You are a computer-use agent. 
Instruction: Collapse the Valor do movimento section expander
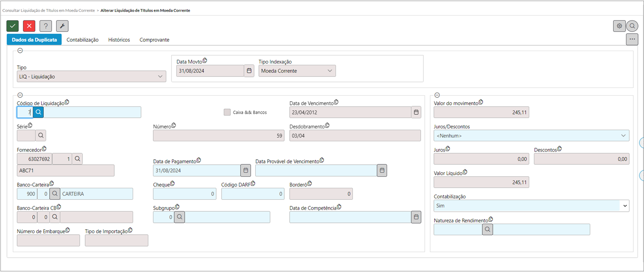[437, 95]
